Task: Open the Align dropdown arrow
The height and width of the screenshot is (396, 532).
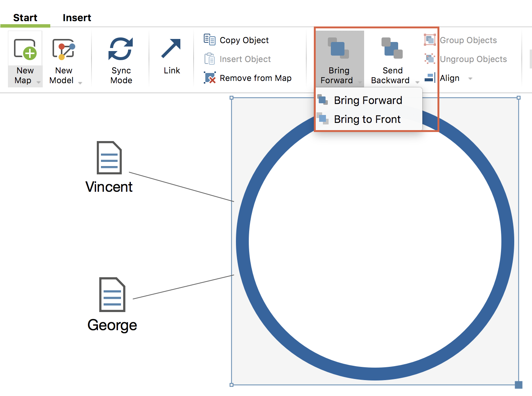Action: click(470, 79)
